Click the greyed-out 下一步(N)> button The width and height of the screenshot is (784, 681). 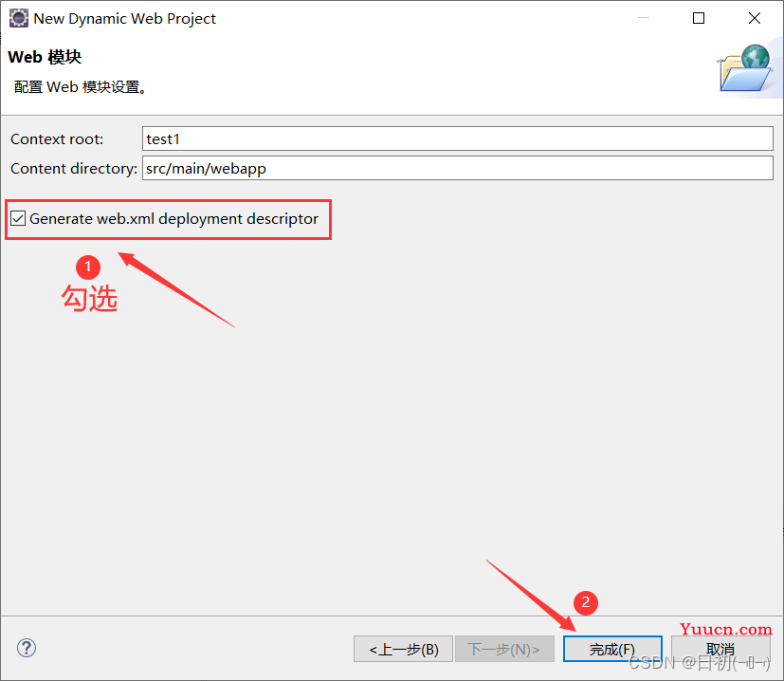(503, 649)
